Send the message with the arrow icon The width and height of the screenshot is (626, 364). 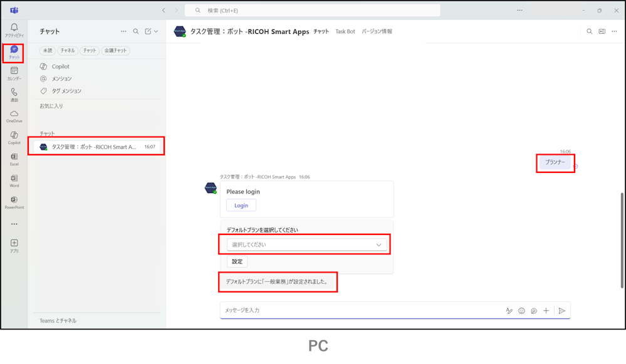pos(561,311)
